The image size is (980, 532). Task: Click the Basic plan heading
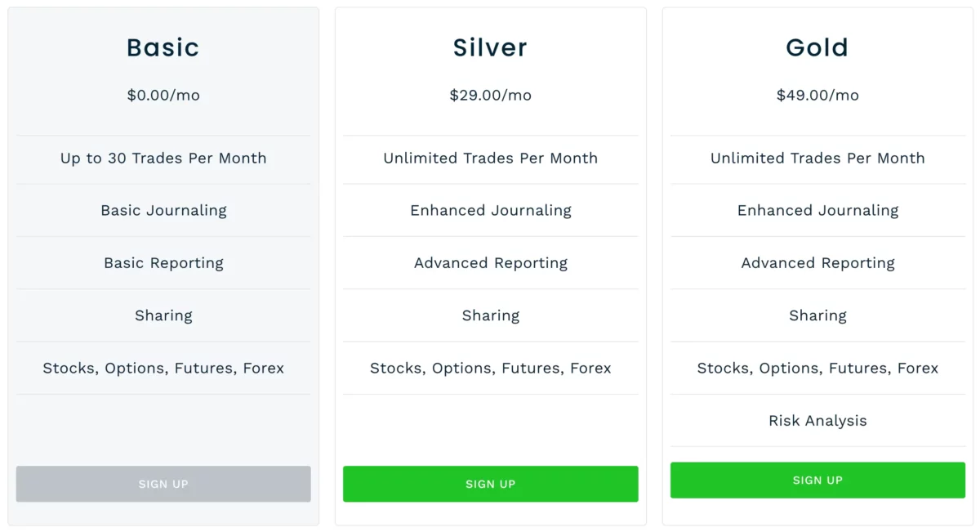163,47
